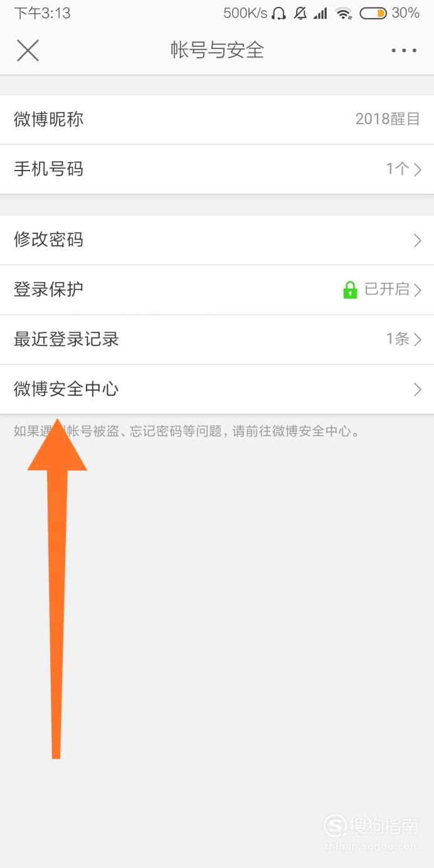Tap the headphones icon in status bar

pos(279,13)
